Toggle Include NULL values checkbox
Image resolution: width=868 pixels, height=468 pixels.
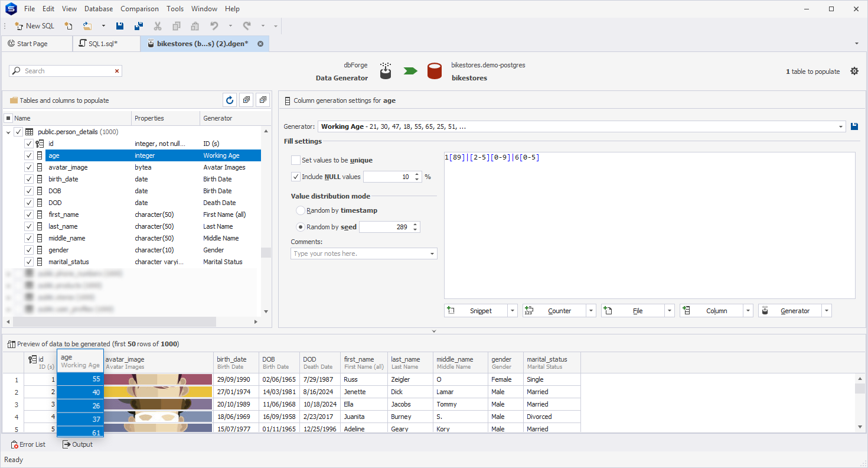point(296,177)
